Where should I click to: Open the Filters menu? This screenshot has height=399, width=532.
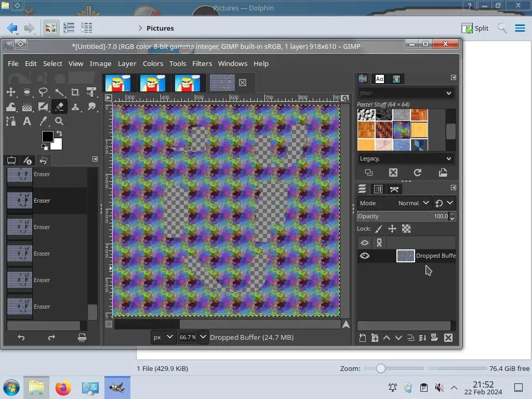tap(202, 63)
